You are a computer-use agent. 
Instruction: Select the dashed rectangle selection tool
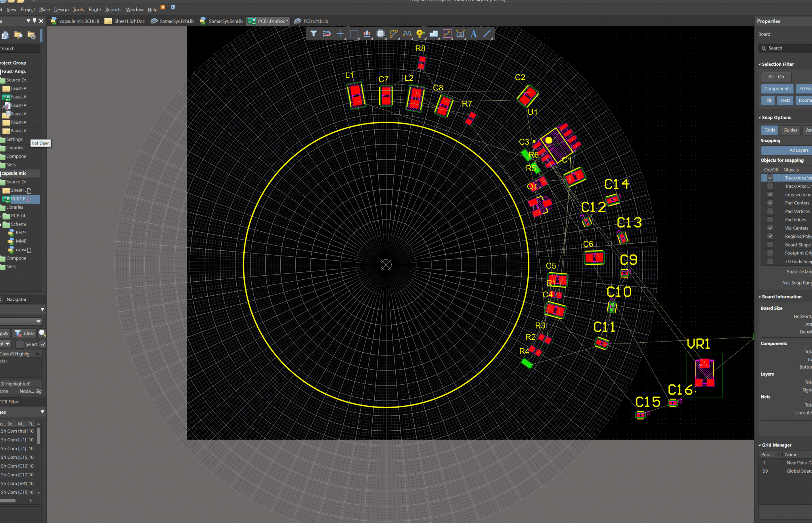[x=354, y=34]
